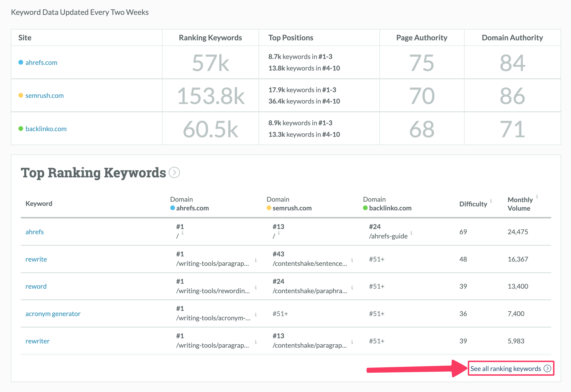Open the 'ahrefs' keyword link
Viewport: 571px width, 392px height.
click(x=35, y=232)
